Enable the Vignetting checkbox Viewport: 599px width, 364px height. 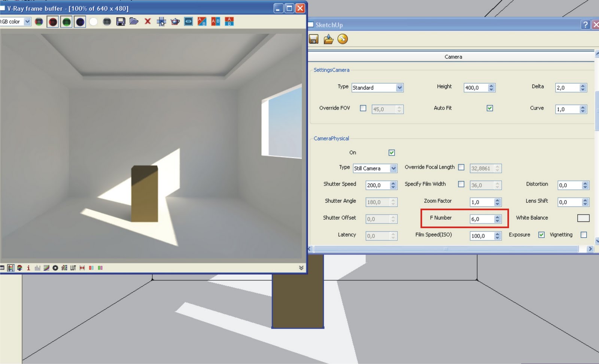584,235
